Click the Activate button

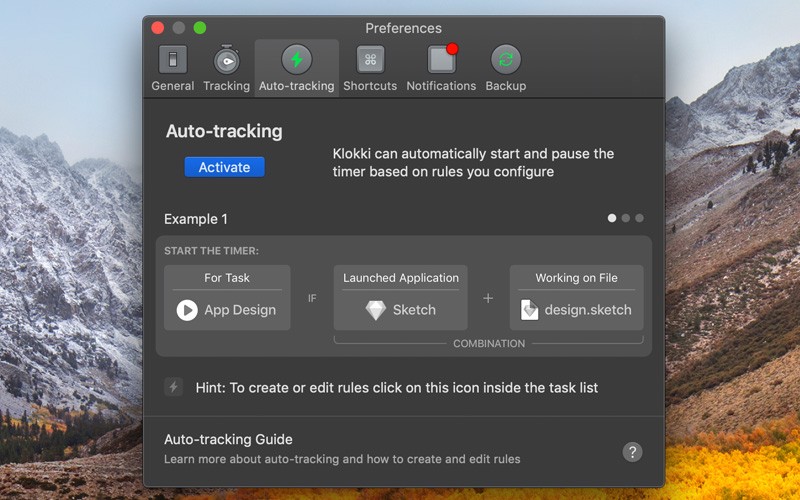pyautogui.click(x=224, y=167)
